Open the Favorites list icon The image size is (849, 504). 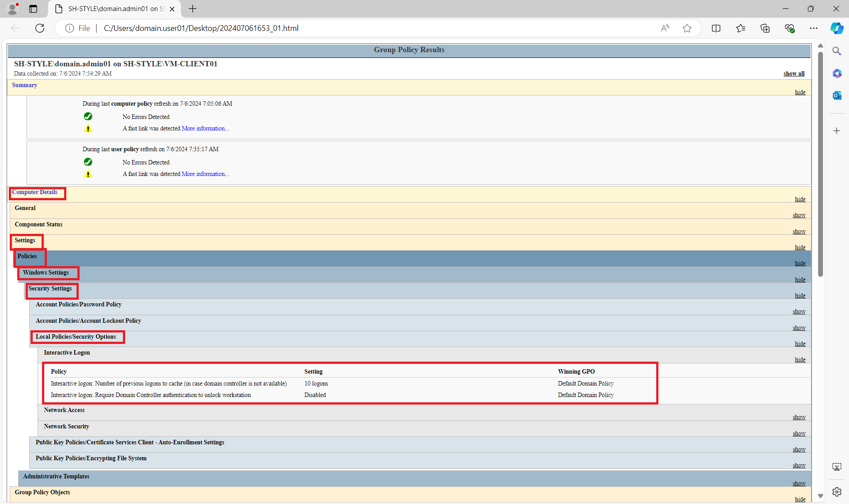click(x=741, y=28)
